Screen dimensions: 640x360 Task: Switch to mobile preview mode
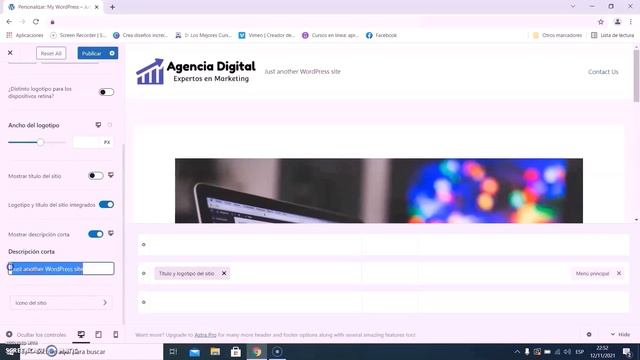116,335
